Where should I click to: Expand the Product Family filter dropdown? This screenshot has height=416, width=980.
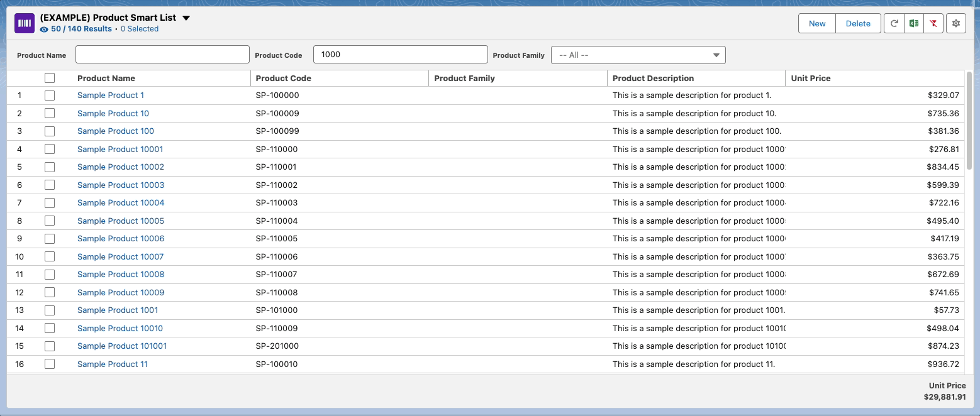[638, 55]
